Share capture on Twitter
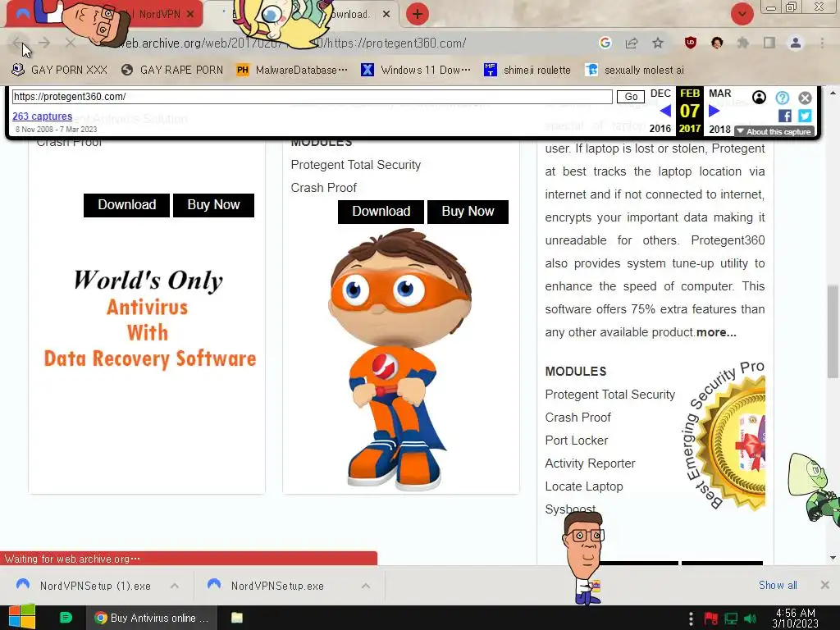 coord(805,116)
